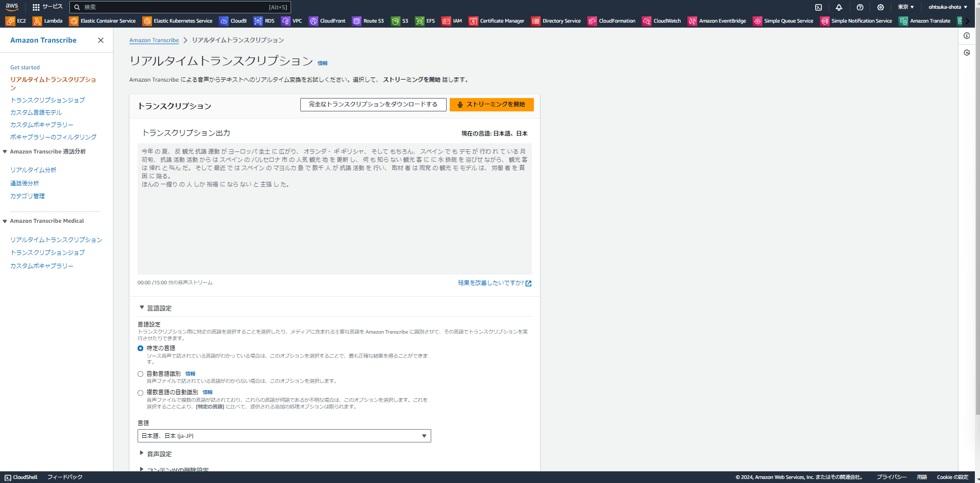Open the EC2 shortcut icon
Viewport: 980px width, 483px height.
tap(10, 21)
